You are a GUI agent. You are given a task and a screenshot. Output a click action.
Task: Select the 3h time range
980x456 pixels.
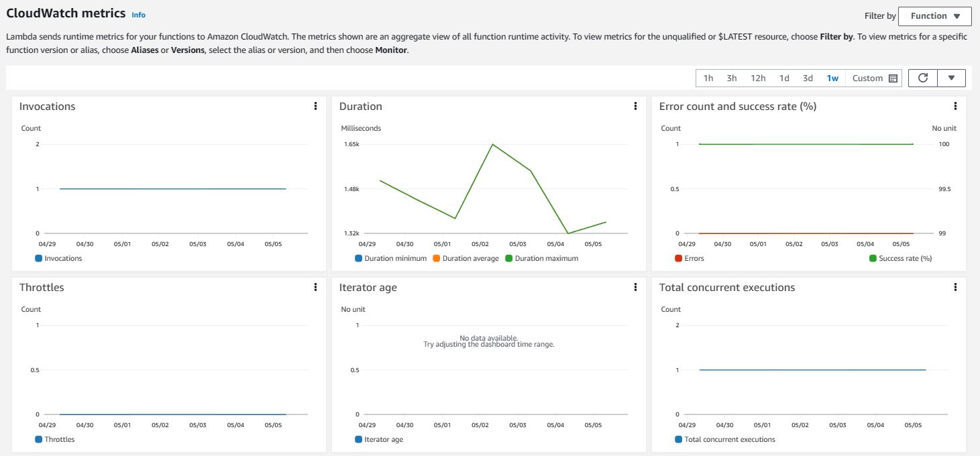[x=732, y=78]
